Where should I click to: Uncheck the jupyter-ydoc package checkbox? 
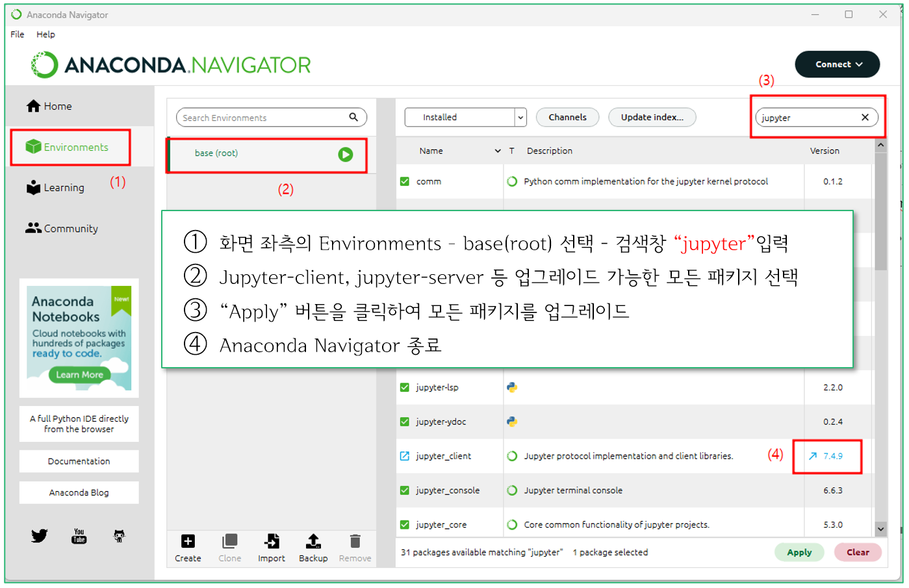[405, 422]
